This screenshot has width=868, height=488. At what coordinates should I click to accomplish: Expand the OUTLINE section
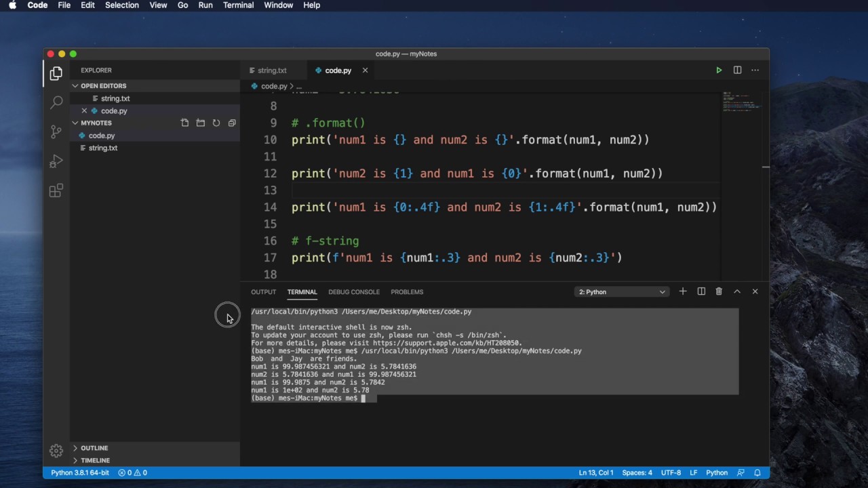pyautogui.click(x=94, y=448)
